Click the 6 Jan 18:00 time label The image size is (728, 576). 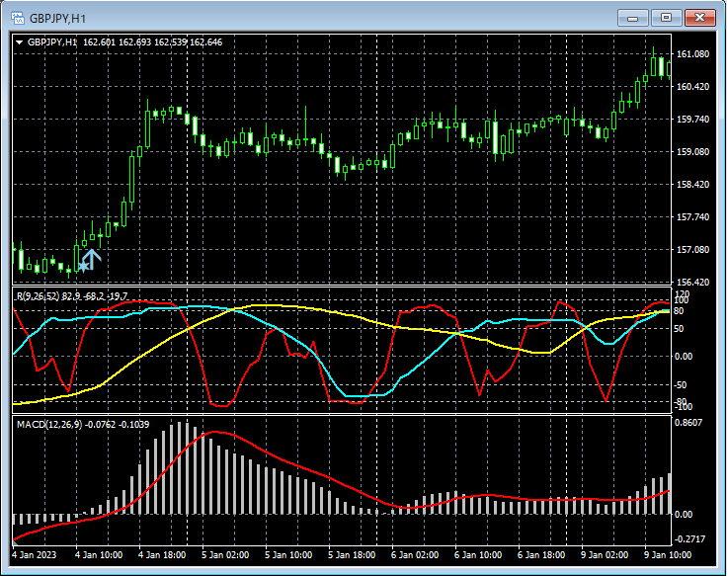click(x=541, y=555)
